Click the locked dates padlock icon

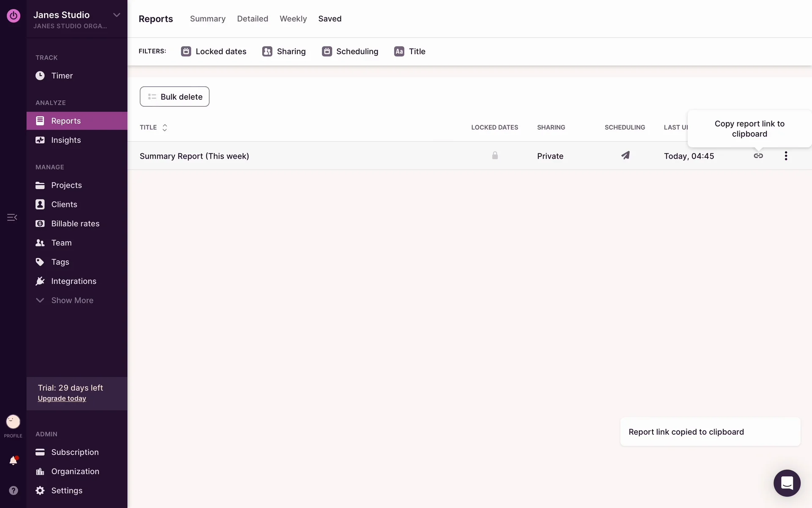click(495, 155)
